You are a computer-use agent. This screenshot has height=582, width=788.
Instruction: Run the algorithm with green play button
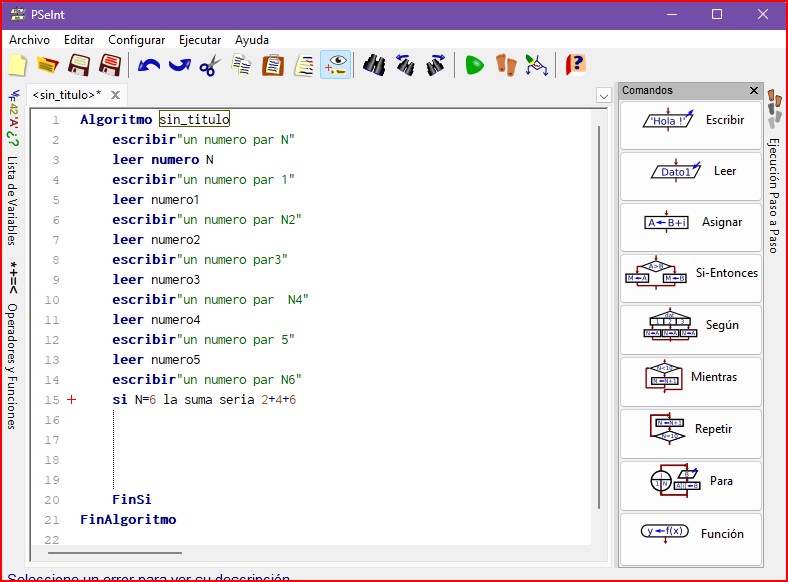point(474,65)
